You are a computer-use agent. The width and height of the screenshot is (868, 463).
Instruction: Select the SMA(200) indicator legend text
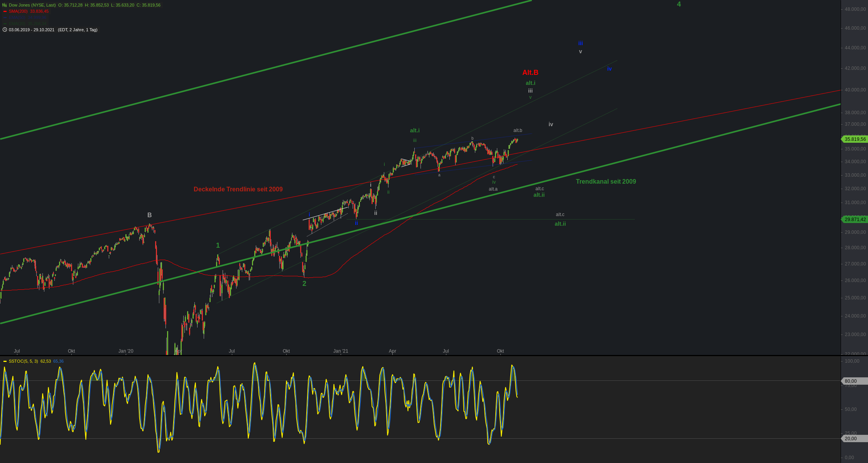pos(18,11)
